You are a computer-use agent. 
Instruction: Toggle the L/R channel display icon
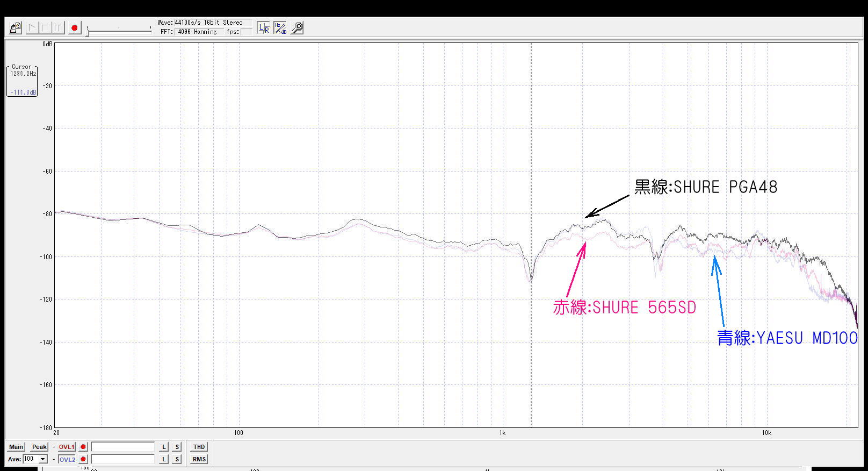click(x=263, y=28)
